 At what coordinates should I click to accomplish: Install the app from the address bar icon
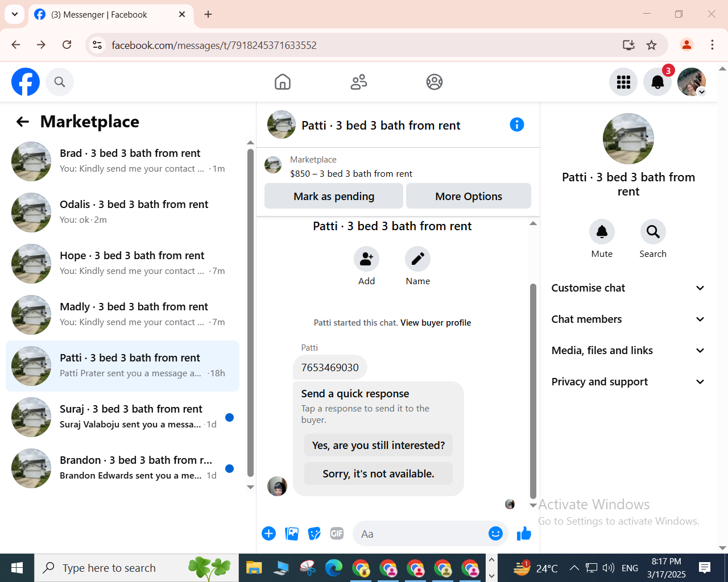(x=628, y=45)
